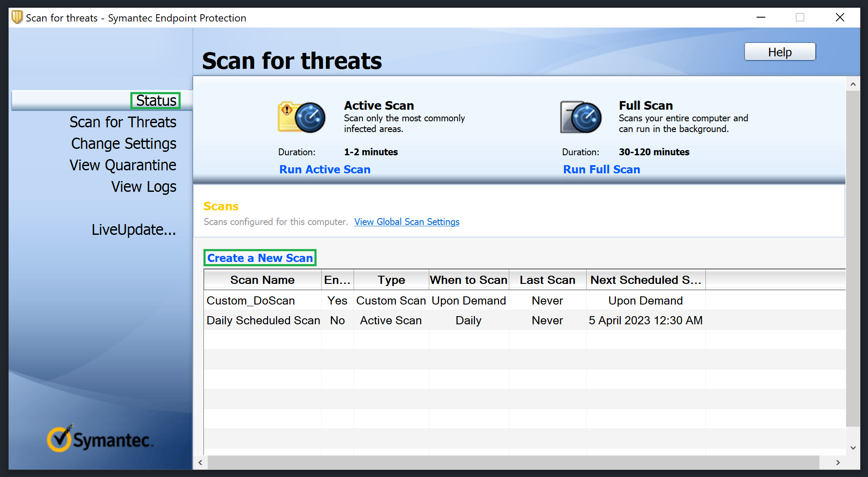The height and width of the screenshot is (477, 868).
Task: Open View Logs
Action: click(144, 186)
